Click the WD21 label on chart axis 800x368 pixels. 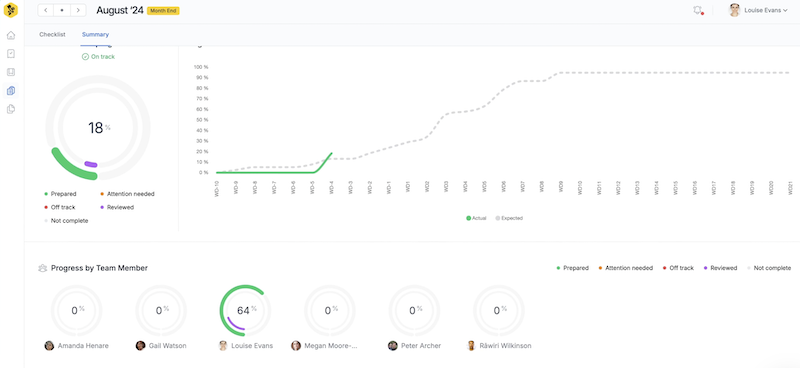[790, 187]
